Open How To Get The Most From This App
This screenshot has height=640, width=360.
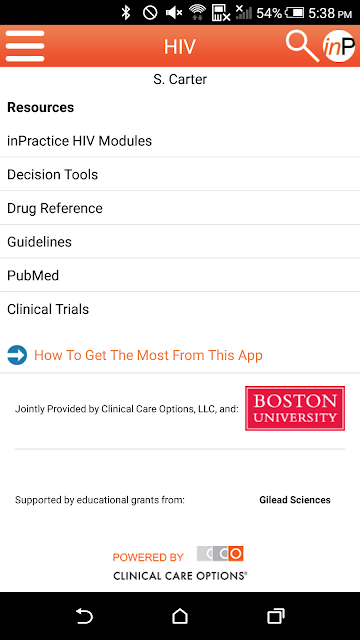coord(148,355)
